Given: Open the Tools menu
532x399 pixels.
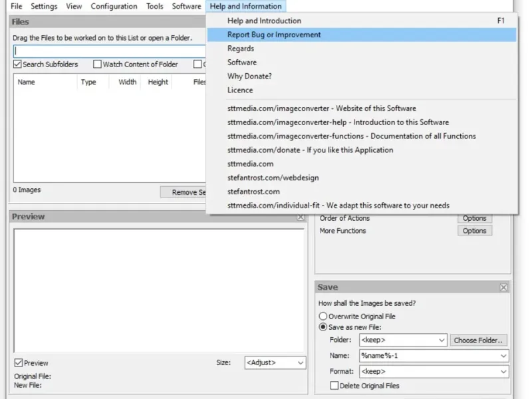Looking at the screenshot, I should [x=155, y=6].
